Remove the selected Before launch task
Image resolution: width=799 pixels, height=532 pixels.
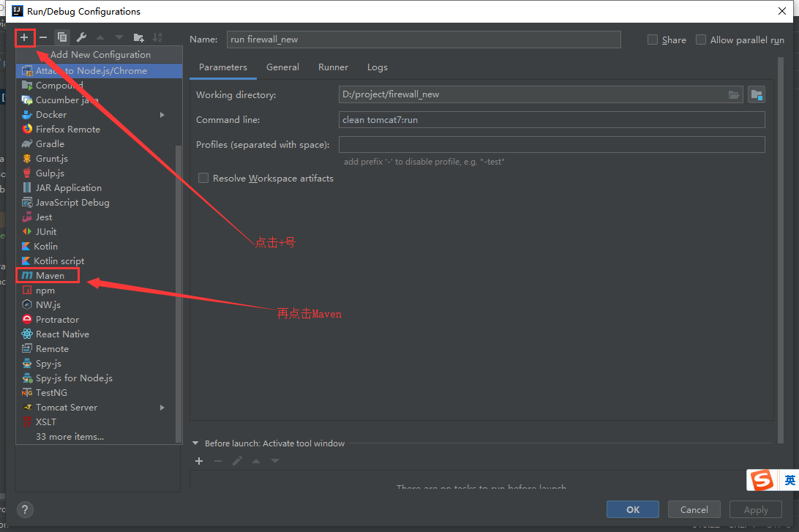tap(218, 461)
